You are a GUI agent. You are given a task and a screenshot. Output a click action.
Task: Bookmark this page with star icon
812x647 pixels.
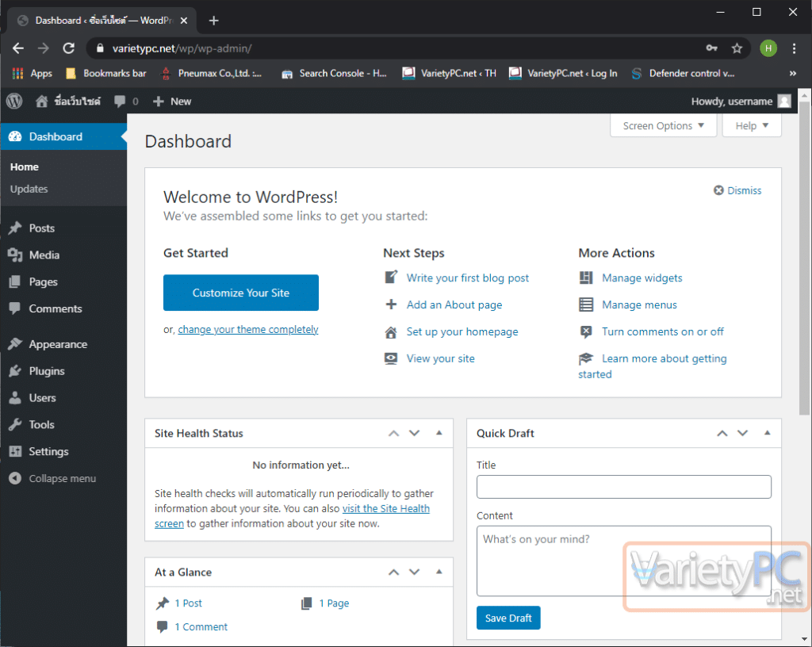[x=737, y=48]
